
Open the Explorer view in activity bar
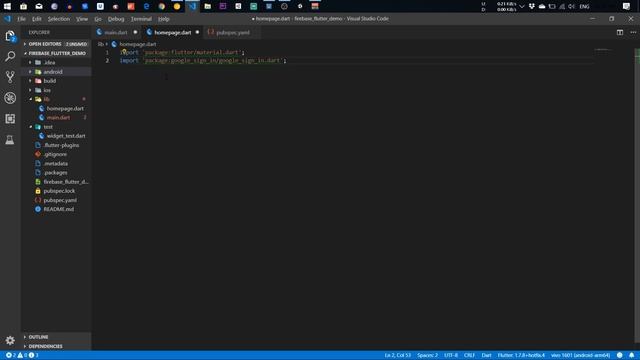(x=10, y=36)
